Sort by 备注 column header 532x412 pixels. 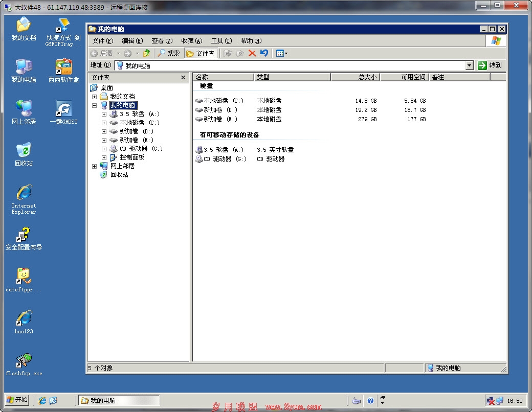pos(460,77)
